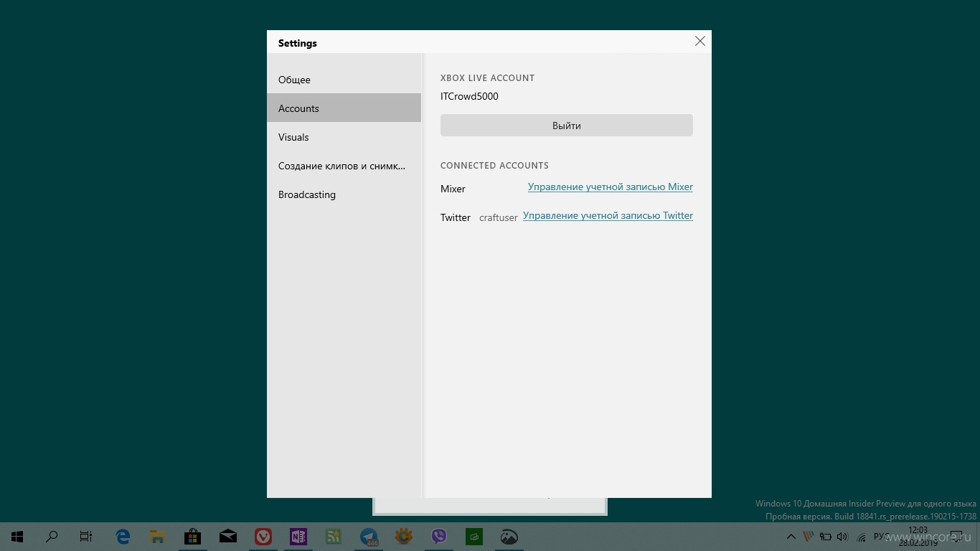Click the battery tray icon
The image size is (980, 551).
click(x=826, y=537)
